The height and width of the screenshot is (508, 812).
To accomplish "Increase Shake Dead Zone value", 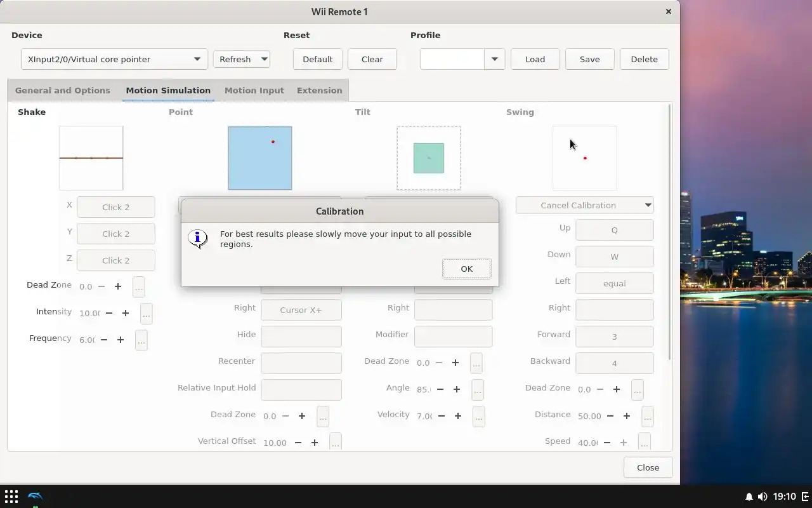I will tap(118, 286).
